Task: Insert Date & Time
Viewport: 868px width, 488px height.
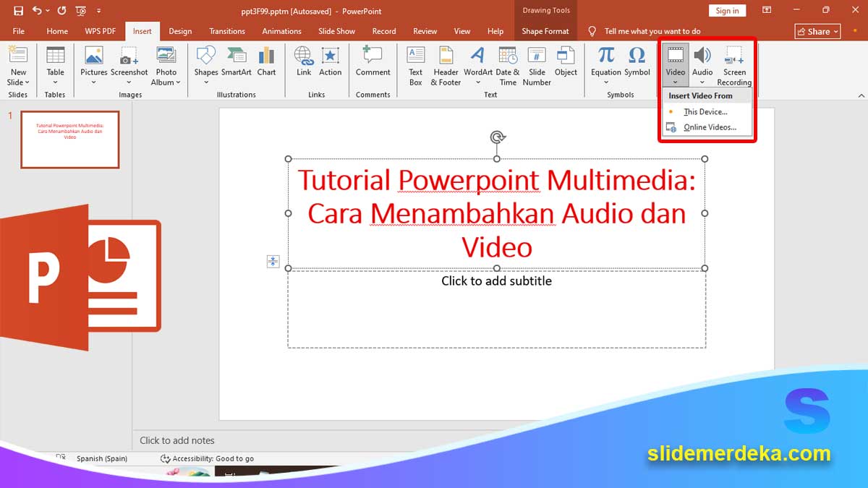Action: [508, 66]
